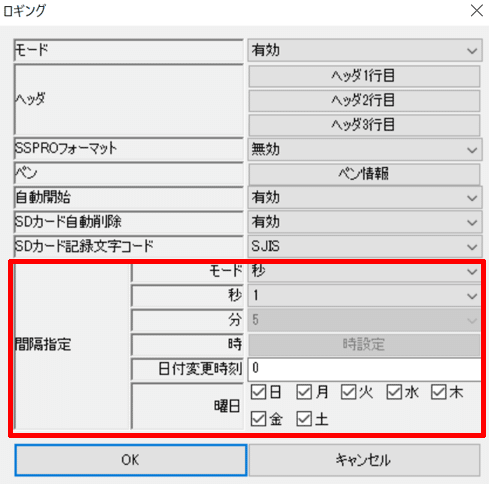Click the SSPROフォーマット label
Viewport: 489px width, 484px height.
tap(66, 148)
